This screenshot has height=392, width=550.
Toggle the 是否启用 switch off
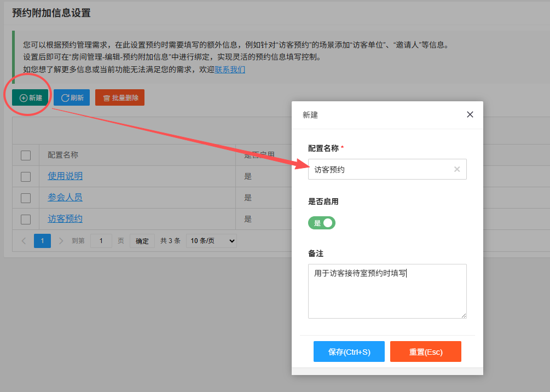pyautogui.click(x=322, y=223)
